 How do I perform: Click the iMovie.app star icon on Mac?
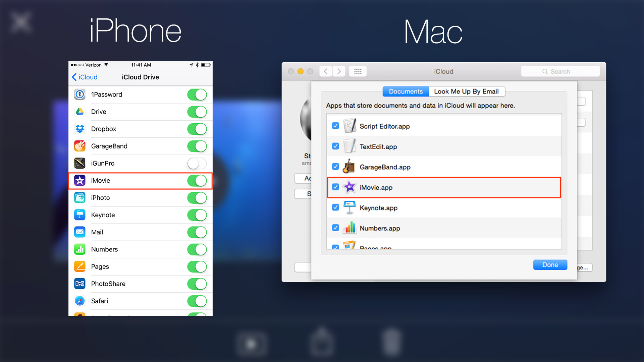tap(349, 187)
